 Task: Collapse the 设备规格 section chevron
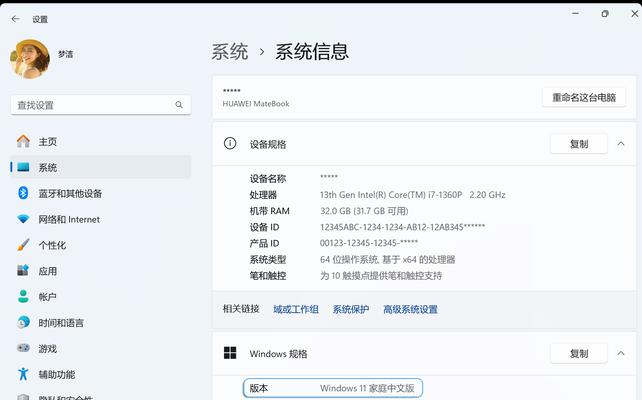621,144
